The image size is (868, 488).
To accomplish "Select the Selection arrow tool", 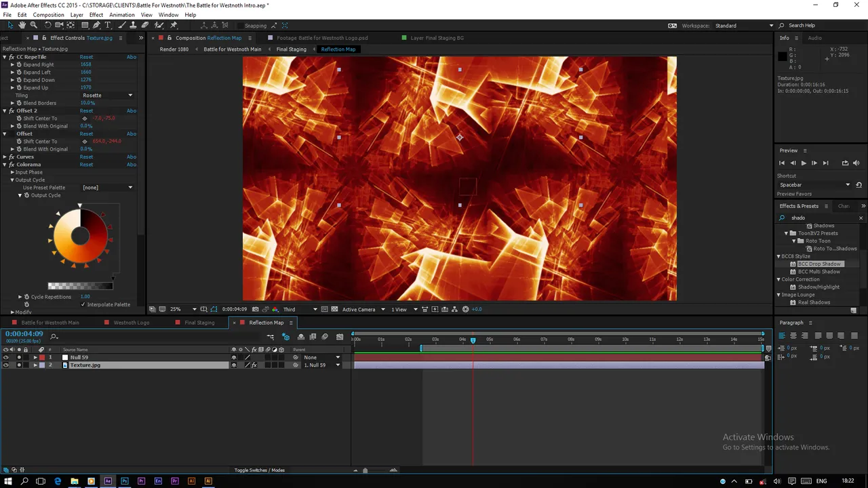I will [x=10, y=25].
